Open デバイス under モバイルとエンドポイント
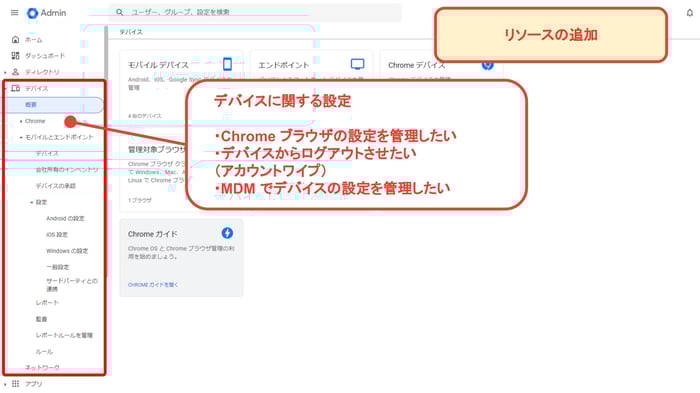Viewport: 700px width, 393px height. point(47,153)
